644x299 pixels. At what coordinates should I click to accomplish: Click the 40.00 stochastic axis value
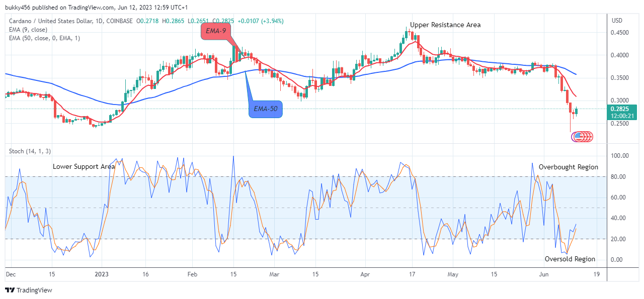pyautogui.click(x=618, y=218)
